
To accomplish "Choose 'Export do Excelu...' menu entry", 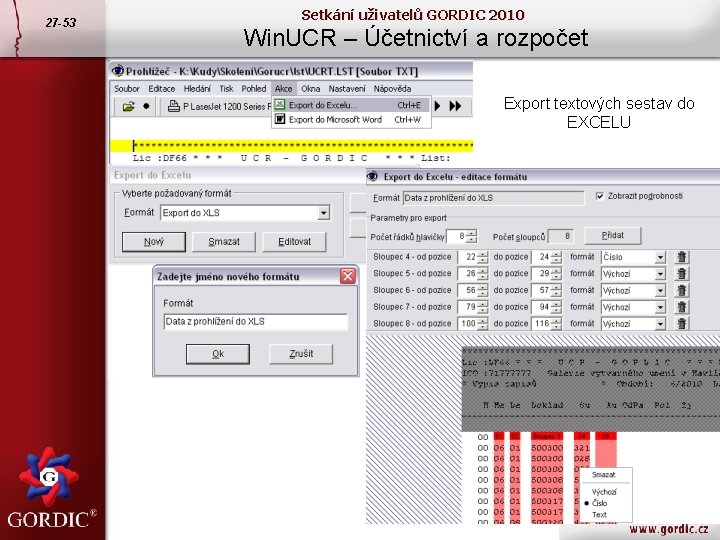I will click(351, 105).
